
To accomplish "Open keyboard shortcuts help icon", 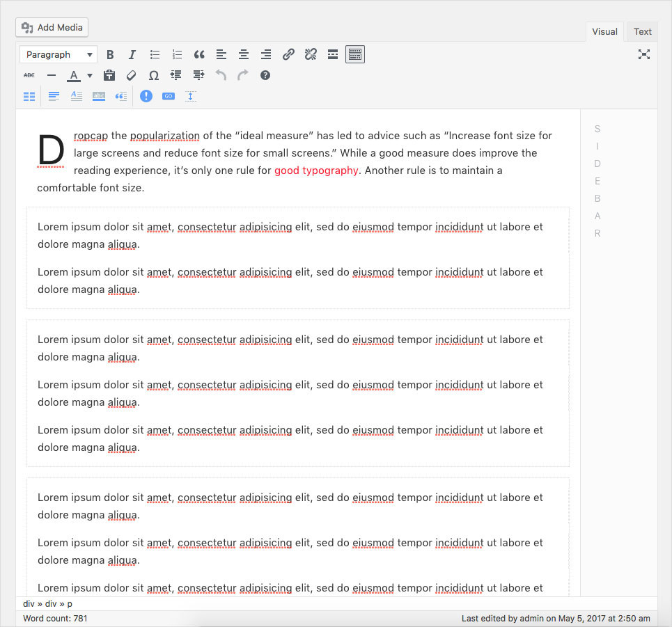I will click(265, 75).
